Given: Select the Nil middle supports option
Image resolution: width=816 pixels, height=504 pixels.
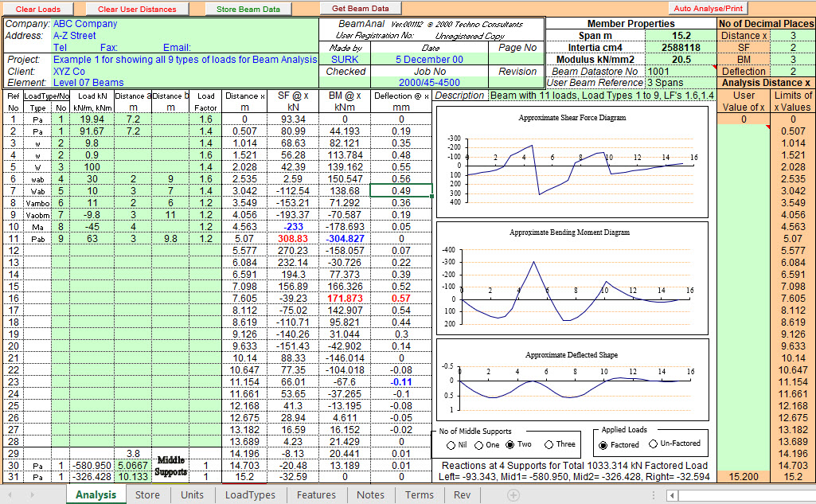Looking at the screenshot, I should click(451, 445).
